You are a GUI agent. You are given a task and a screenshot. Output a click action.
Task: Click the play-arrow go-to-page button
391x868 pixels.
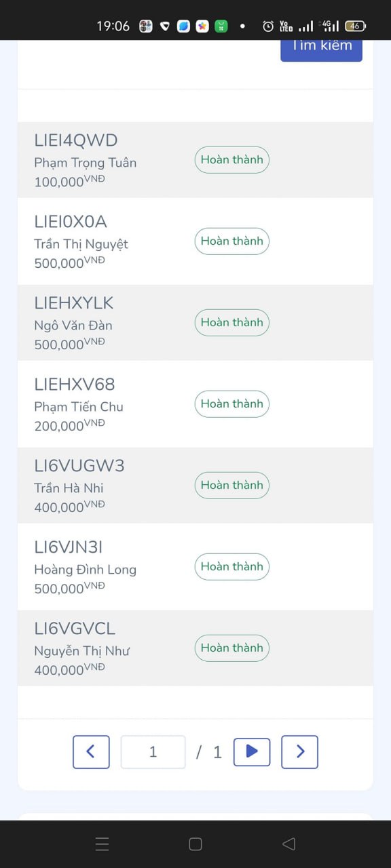tap(252, 752)
